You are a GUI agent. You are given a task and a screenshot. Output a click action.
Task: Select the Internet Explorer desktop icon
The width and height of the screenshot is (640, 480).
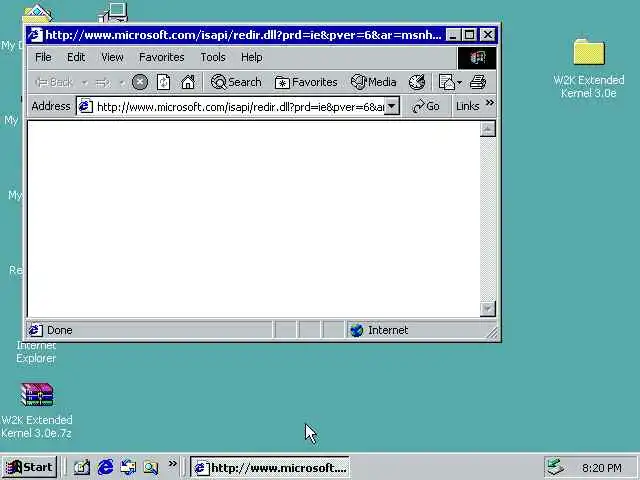click(36, 352)
